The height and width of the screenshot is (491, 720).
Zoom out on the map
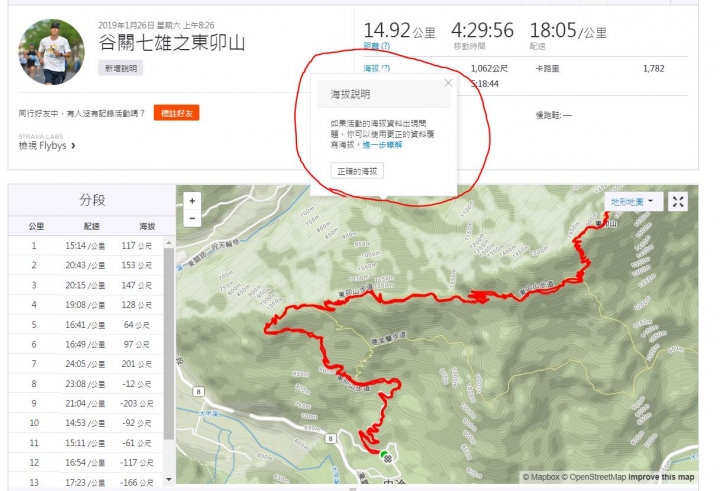coord(192,218)
